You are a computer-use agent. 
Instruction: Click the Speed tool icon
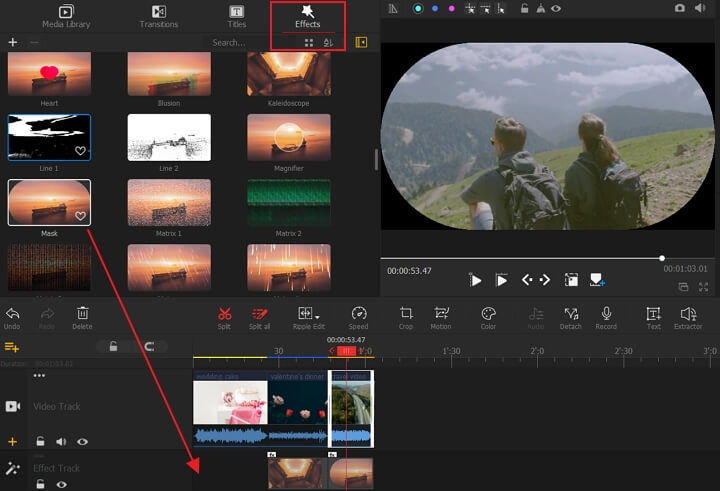[358, 314]
